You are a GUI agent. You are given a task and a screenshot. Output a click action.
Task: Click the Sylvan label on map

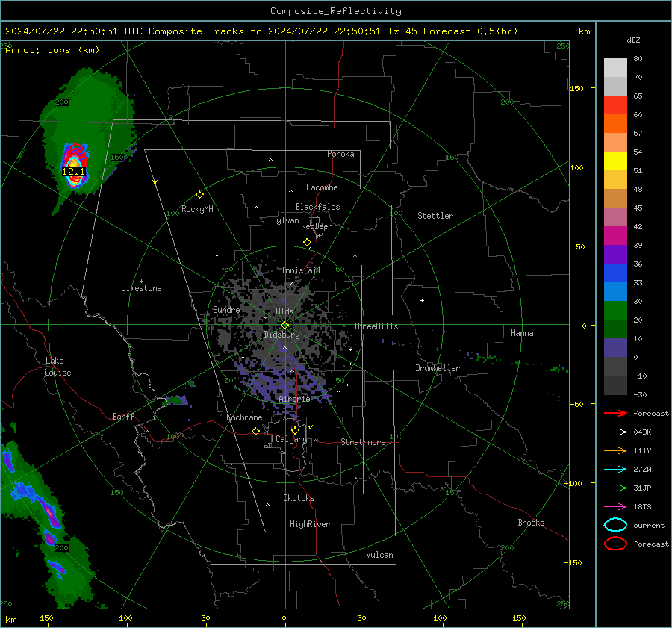(x=285, y=221)
